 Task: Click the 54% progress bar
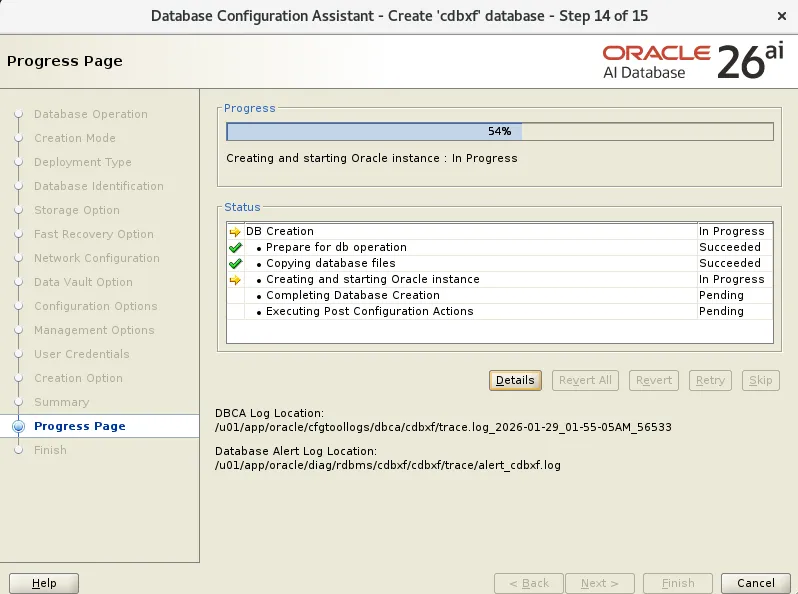click(x=500, y=131)
